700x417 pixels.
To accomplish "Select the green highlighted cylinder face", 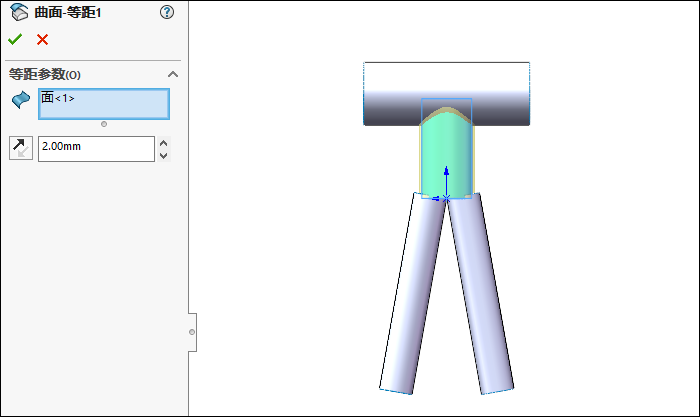I will click(x=446, y=154).
